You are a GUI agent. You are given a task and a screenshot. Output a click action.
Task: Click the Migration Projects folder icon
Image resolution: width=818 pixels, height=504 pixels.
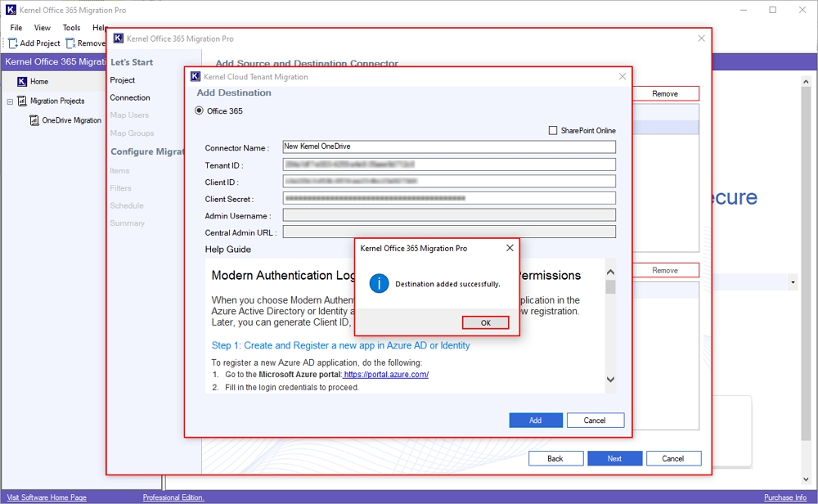pos(22,101)
